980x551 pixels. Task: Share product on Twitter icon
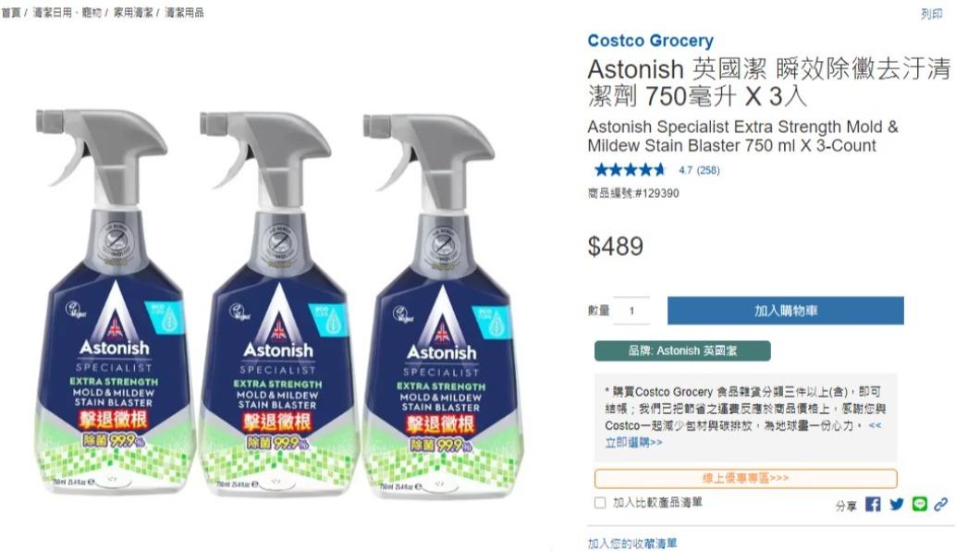tap(896, 504)
